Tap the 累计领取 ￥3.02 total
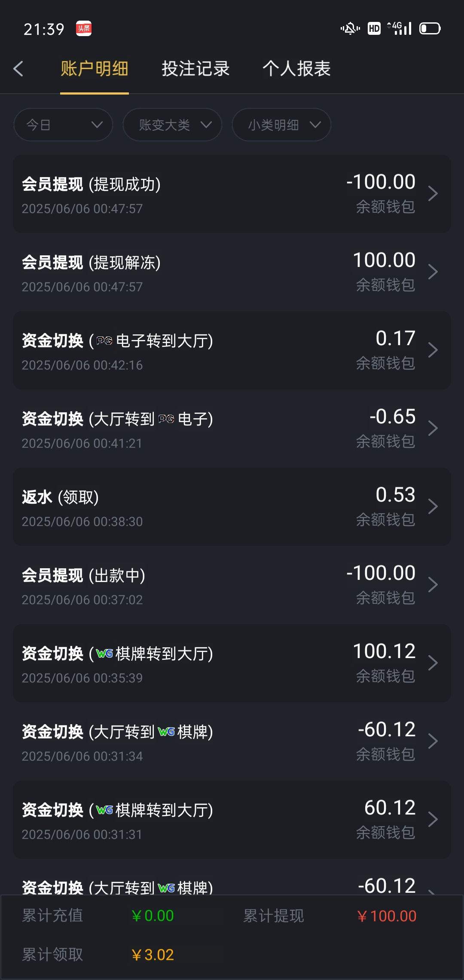The height and width of the screenshot is (980, 464). tap(153, 955)
